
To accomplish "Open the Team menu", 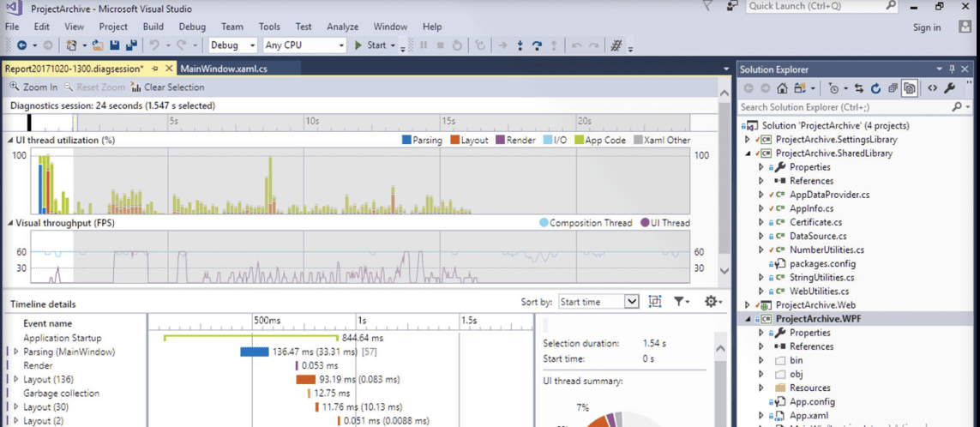I will coord(231,27).
